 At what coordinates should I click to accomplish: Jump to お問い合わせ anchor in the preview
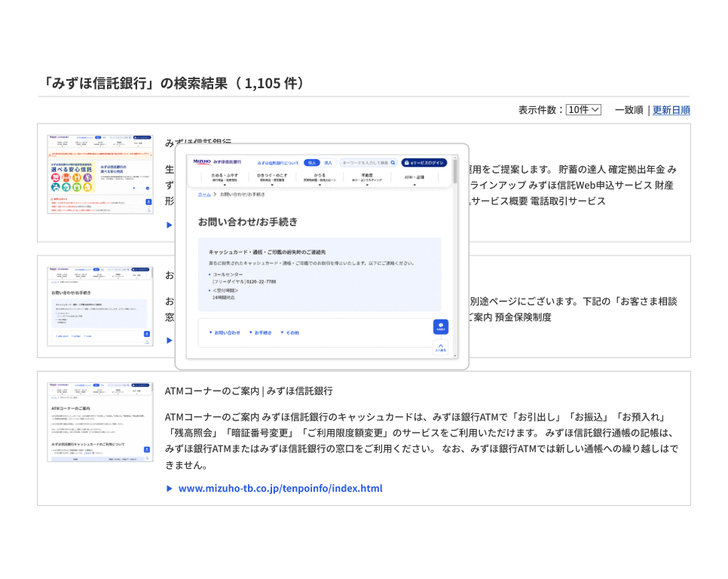(x=225, y=333)
